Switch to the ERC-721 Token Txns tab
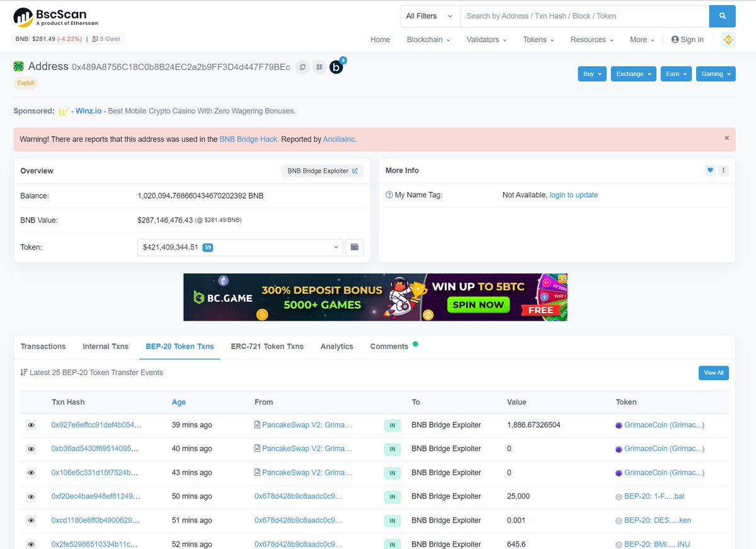 tap(267, 347)
